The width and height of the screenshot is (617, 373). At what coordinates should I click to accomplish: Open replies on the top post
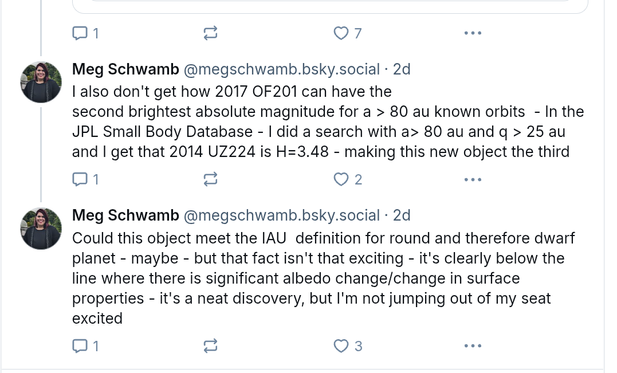tap(85, 33)
